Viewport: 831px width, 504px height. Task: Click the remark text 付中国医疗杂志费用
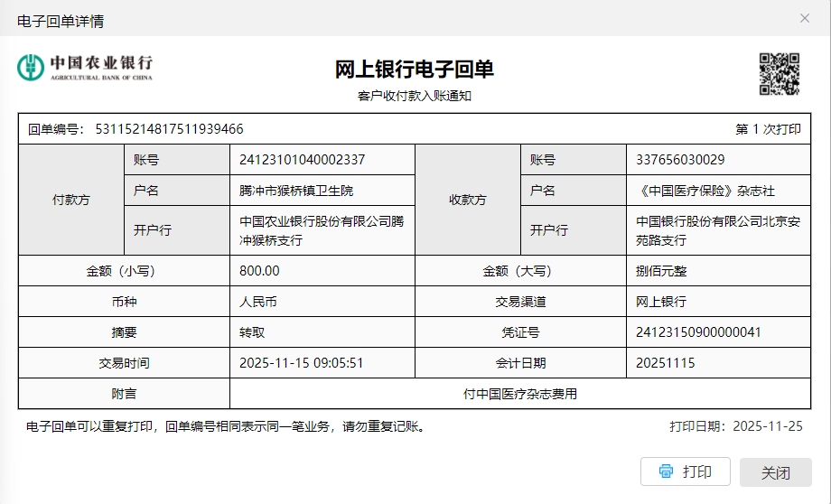(519, 394)
